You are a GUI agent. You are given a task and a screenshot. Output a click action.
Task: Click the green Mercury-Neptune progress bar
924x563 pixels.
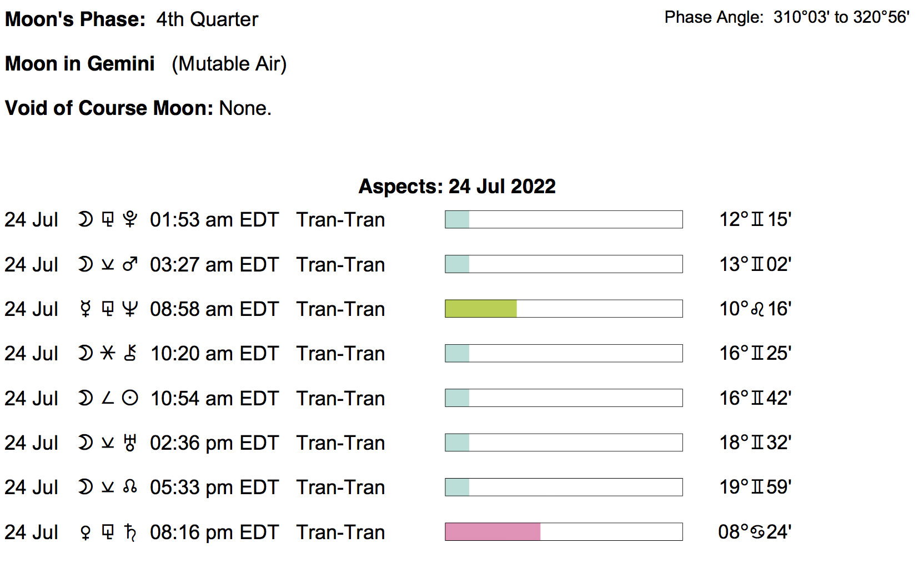tap(481, 309)
